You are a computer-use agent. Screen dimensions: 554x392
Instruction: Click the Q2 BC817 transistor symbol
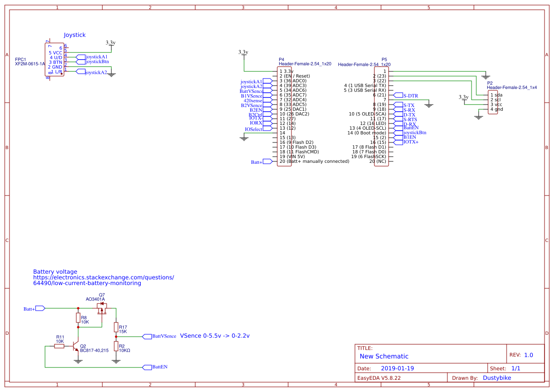click(x=76, y=347)
